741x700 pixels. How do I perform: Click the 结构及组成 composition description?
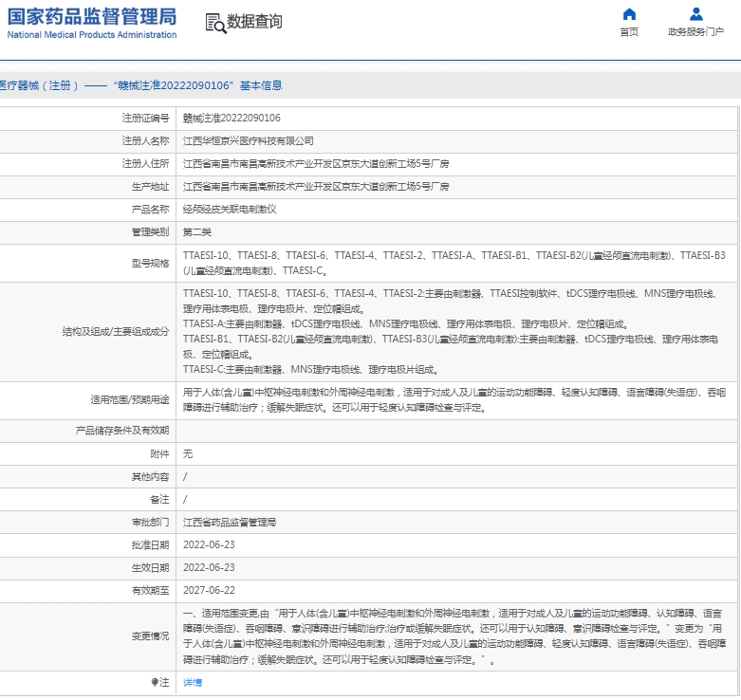point(452,332)
